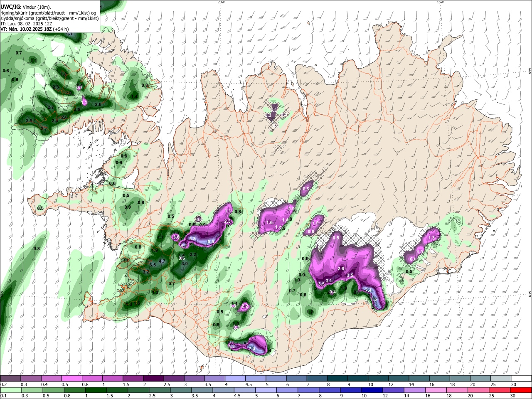The height and width of the screenshot is (399, 532).
Task: Click the orchid 0.4 snow swatch
Action: click(x=51, y=378)
